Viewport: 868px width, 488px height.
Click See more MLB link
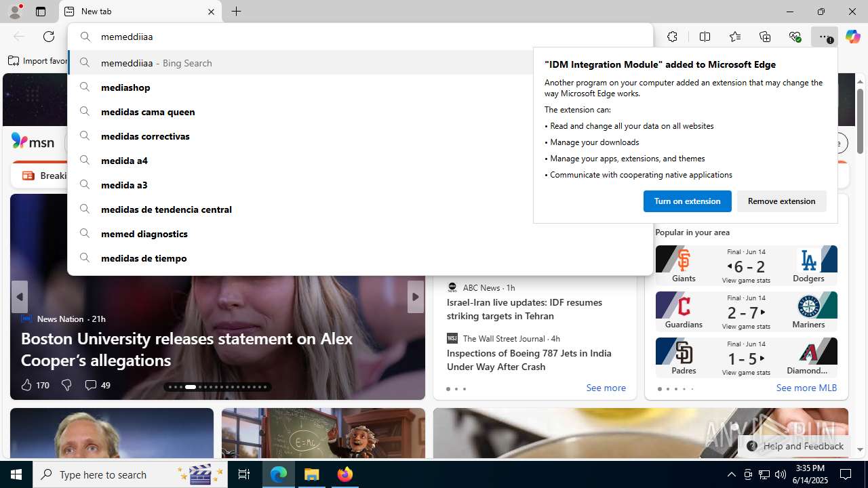click(x=806, y=388)
